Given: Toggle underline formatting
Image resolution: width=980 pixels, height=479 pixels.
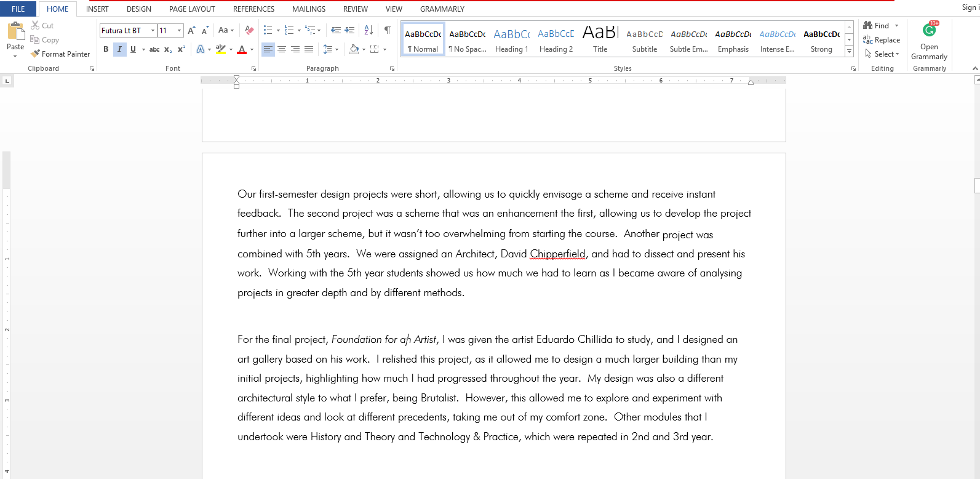Looking at the screenshot, I should tap(133, 49).
